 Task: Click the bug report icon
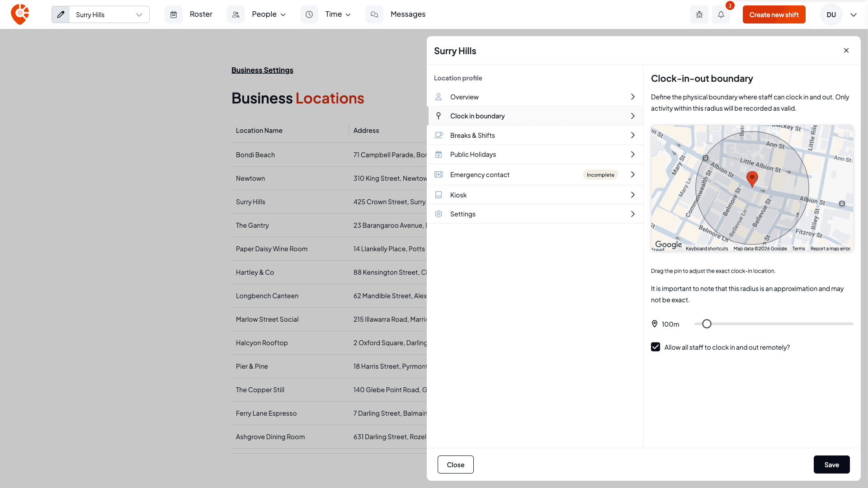699,14
